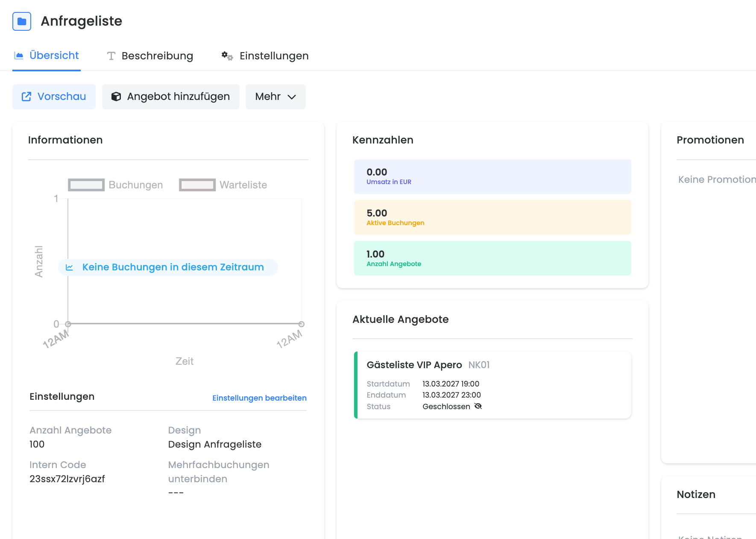Expand the Mehr dropdown

275,97
